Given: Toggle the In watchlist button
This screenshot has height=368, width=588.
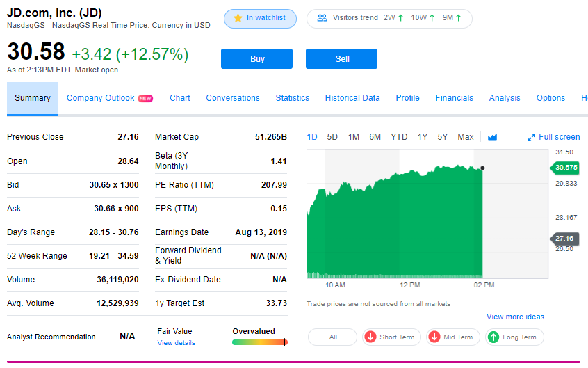Looking at the screenshot, I should click(x=260, y=18).
